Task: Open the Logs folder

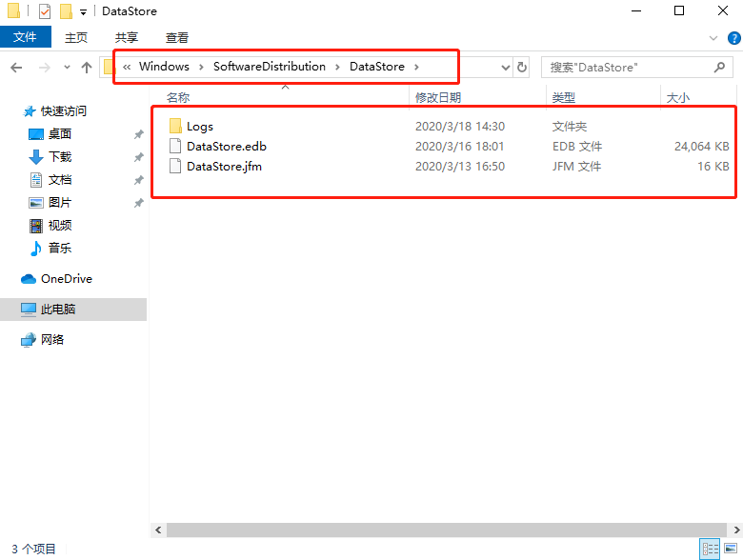Action: pyautogui.click(x=199, y=126)
